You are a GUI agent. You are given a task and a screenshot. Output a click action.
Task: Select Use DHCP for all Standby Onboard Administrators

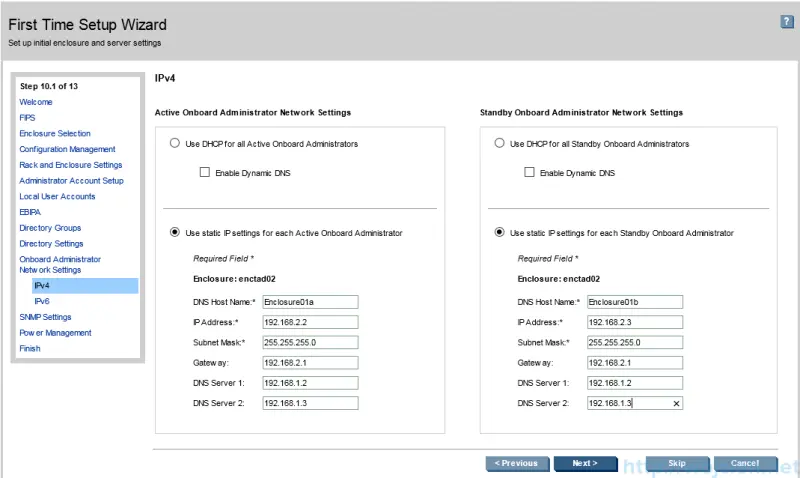pyautogui.click(x=499, y=143)
